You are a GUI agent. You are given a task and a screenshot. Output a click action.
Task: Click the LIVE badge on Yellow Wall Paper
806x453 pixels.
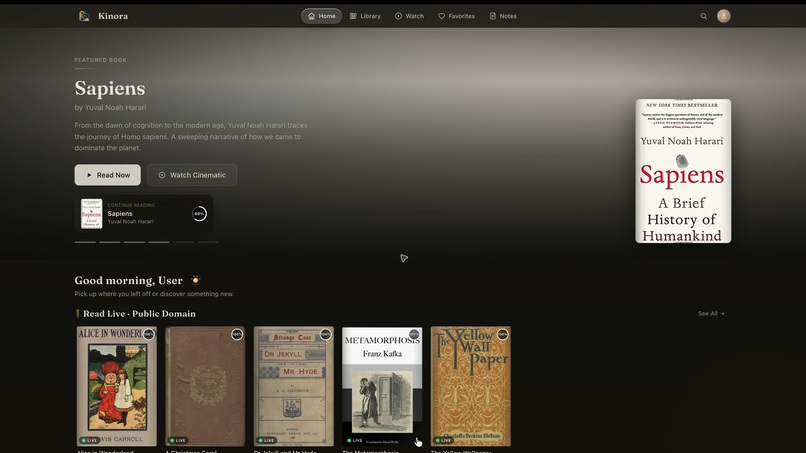443,440
